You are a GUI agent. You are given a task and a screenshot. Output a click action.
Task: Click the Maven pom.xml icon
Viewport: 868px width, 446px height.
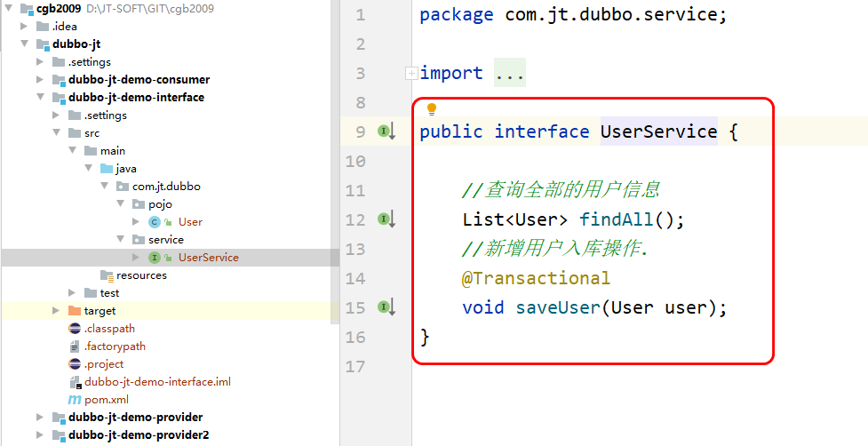74,400
